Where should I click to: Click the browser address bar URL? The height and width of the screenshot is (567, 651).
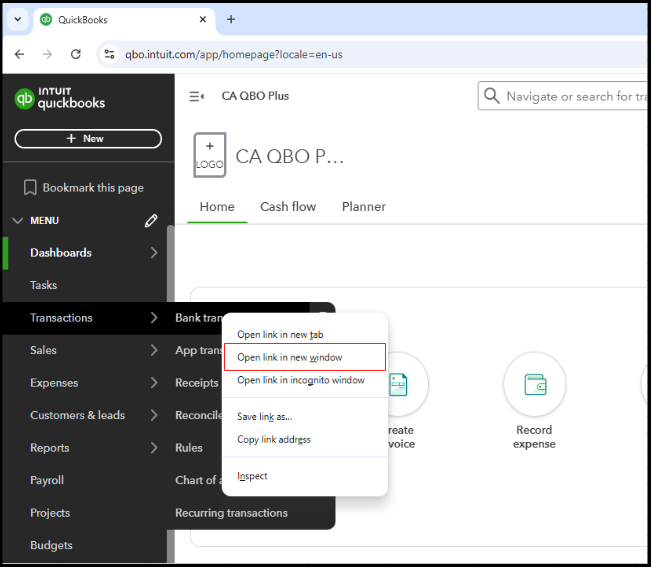tap(234, 54)
